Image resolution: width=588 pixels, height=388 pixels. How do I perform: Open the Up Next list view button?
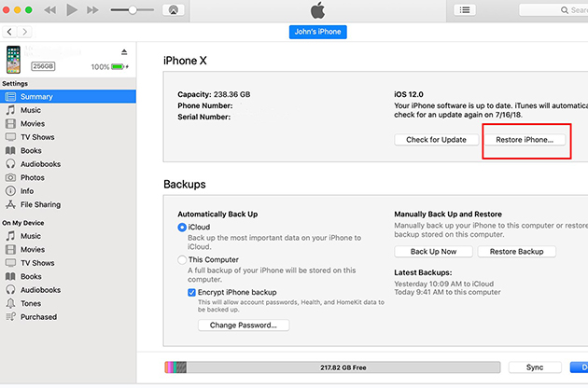465,10
